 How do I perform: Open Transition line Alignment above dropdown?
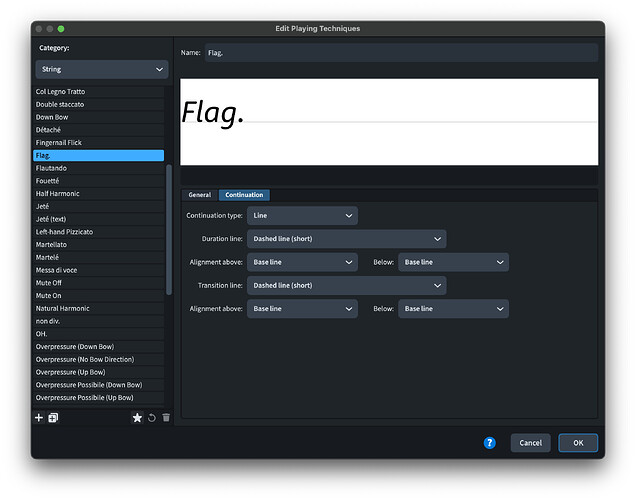coord(302,309)
